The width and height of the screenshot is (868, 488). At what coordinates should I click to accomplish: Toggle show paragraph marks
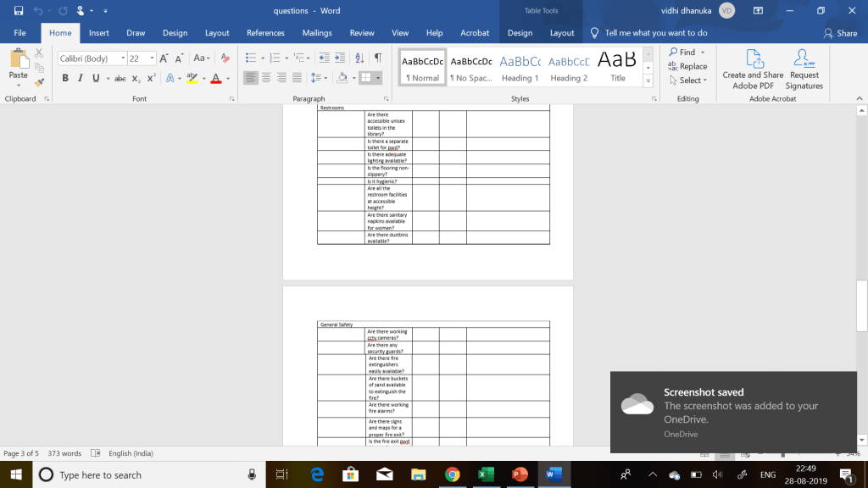[x=378, y=58]
